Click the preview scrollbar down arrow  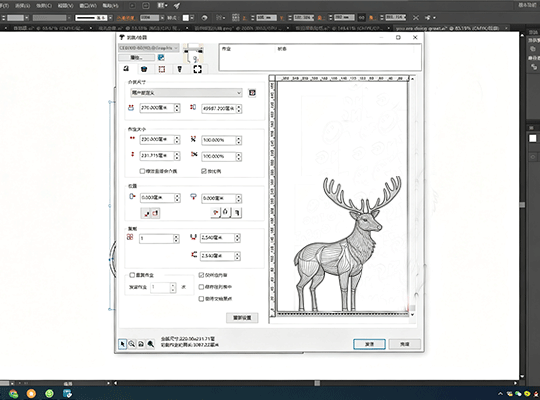412,314
